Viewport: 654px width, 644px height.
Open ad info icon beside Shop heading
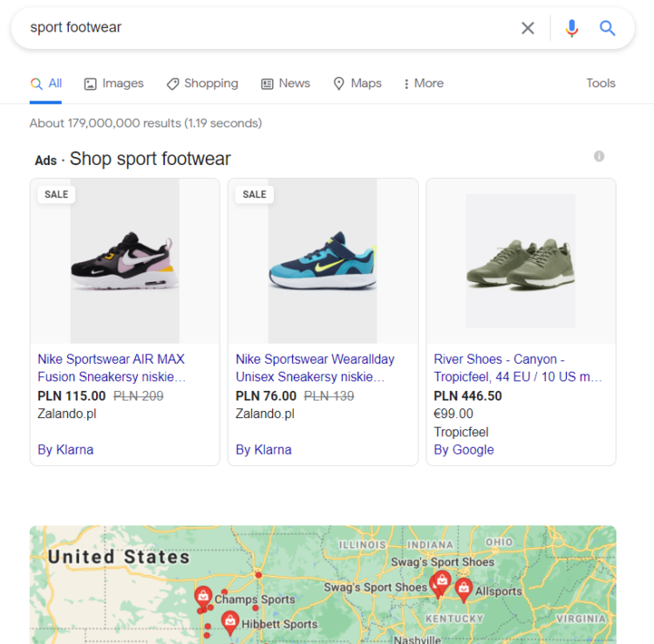pyautogui.click(x=599, y=156)
